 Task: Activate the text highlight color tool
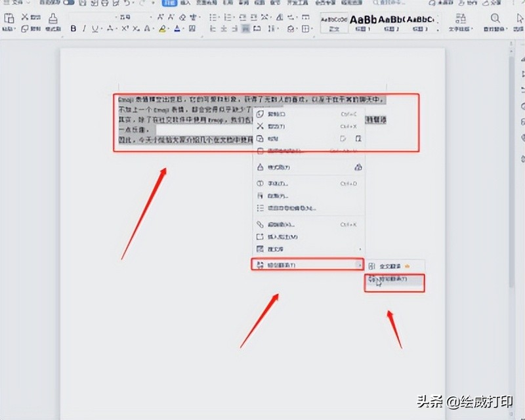[x=162, y=28]
